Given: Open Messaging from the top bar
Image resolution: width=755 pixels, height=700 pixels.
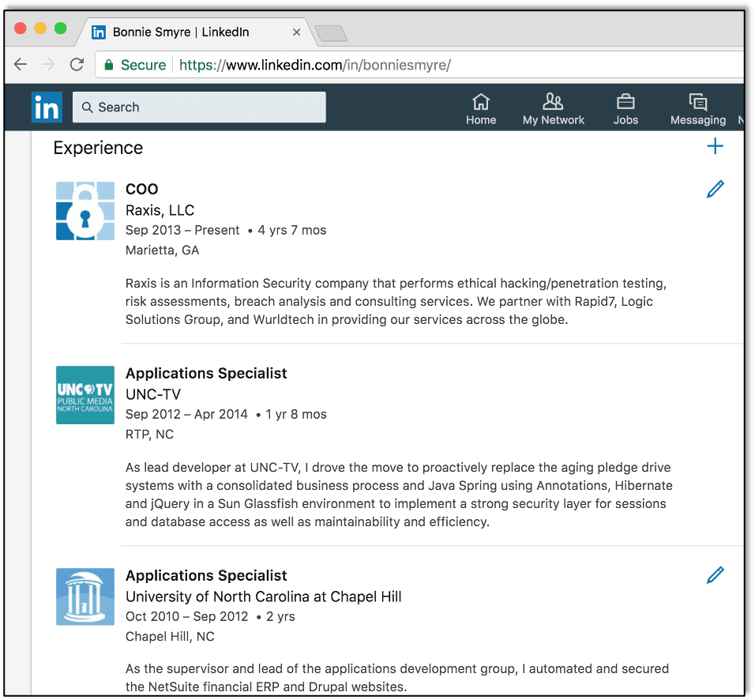Looking at the screenshot, I should click(x=697, y=107).
